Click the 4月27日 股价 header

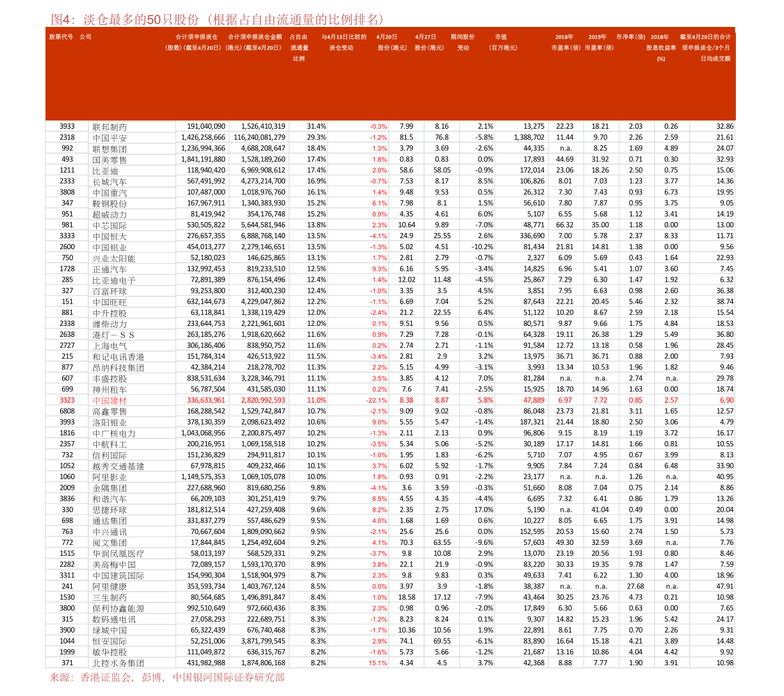click(429, 42)
